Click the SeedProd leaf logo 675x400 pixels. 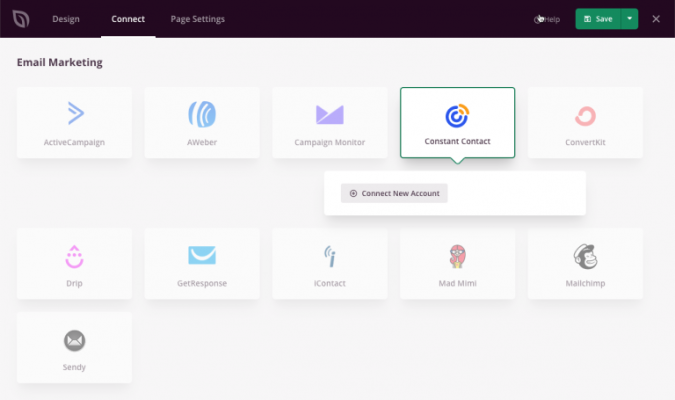tap(19, 19)
